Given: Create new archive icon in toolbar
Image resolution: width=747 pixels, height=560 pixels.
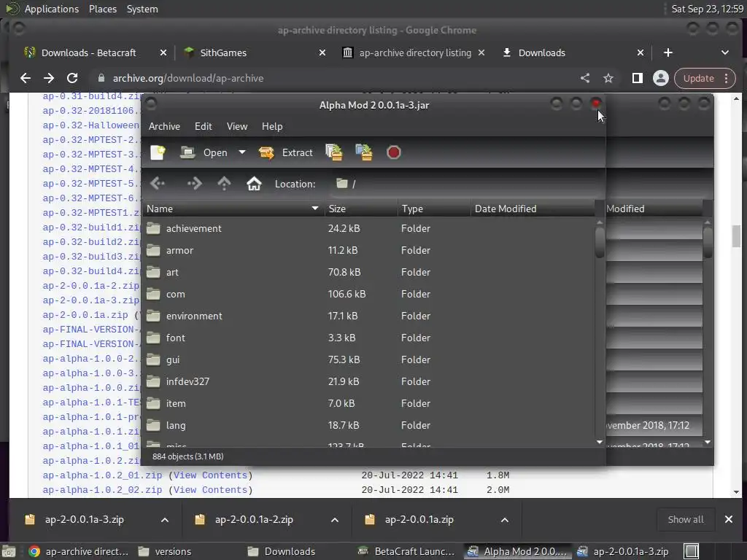Looking at the screenshot, I should (x=158, y=153).
